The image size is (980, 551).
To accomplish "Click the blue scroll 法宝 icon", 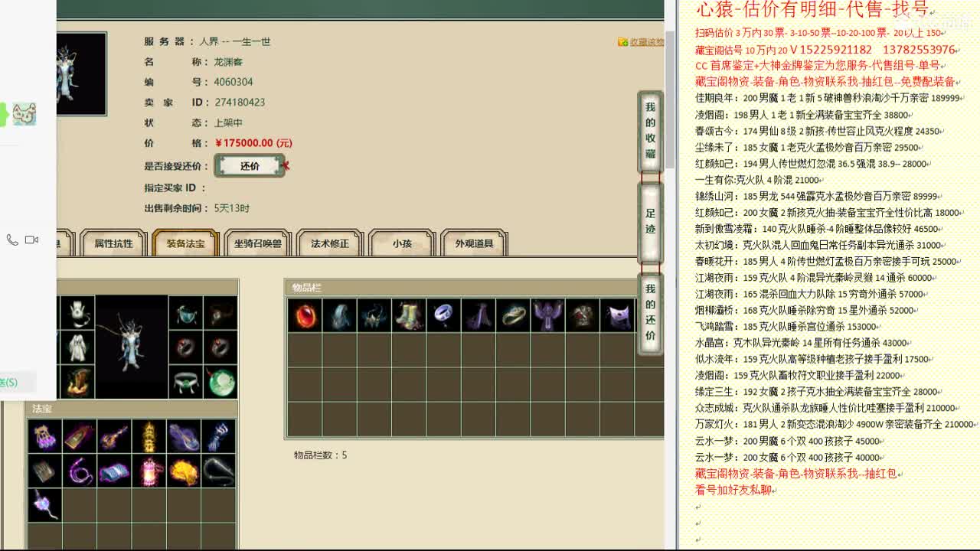I will [x=114, y=471].
